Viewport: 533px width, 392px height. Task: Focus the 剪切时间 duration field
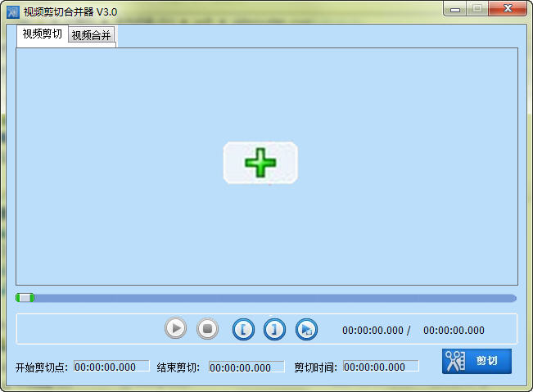[381, 367]
